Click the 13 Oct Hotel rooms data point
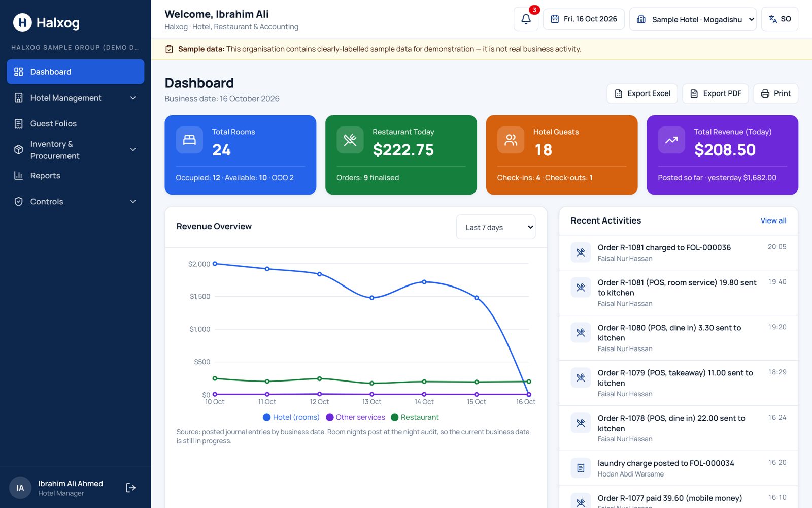812x508 pixels. (372, 298)
